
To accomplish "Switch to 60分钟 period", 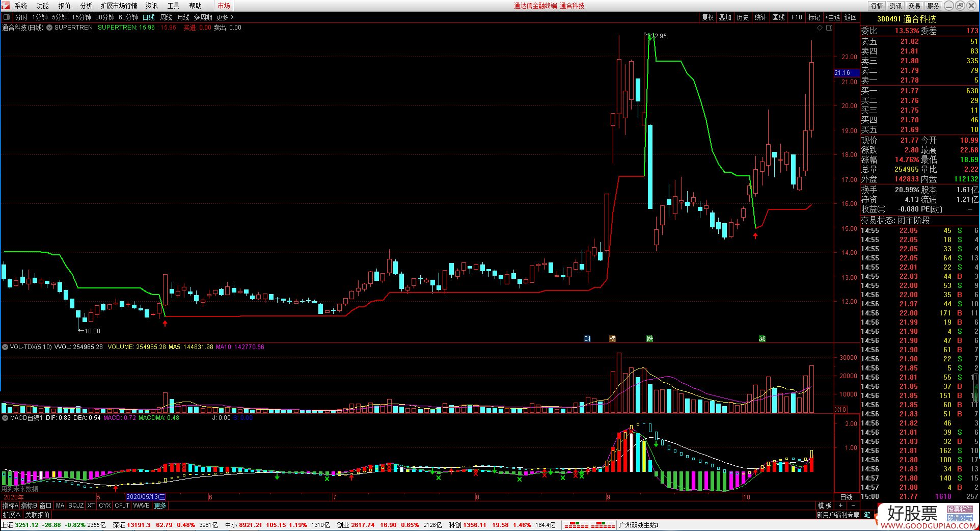I will [128, 17].
